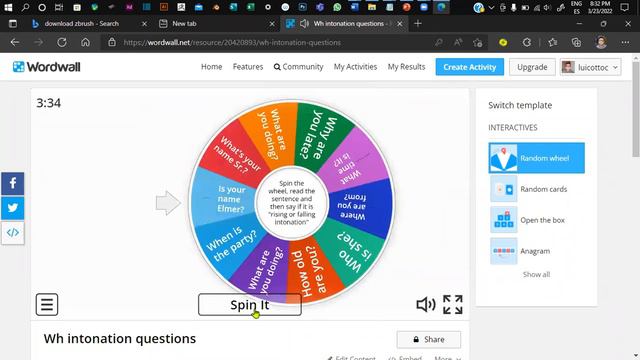Click the browser Home icon

(x=85, y=42)
